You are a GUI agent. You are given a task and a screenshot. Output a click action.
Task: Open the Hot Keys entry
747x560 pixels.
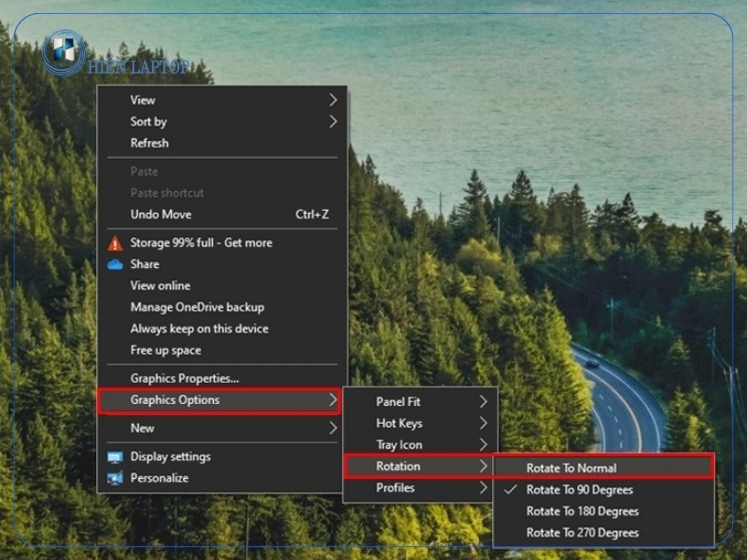tap(419, 423)
